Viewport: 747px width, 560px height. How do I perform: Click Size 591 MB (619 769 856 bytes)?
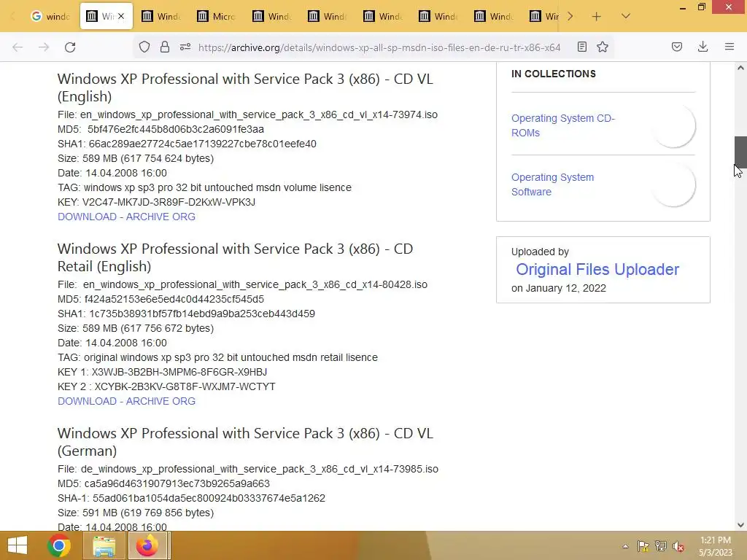click(x=135, y=513)
